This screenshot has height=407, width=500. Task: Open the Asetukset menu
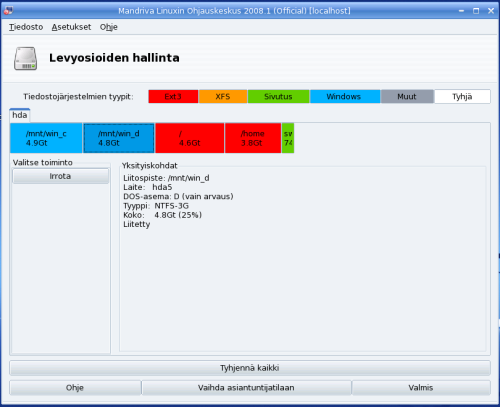pos(71,27)
